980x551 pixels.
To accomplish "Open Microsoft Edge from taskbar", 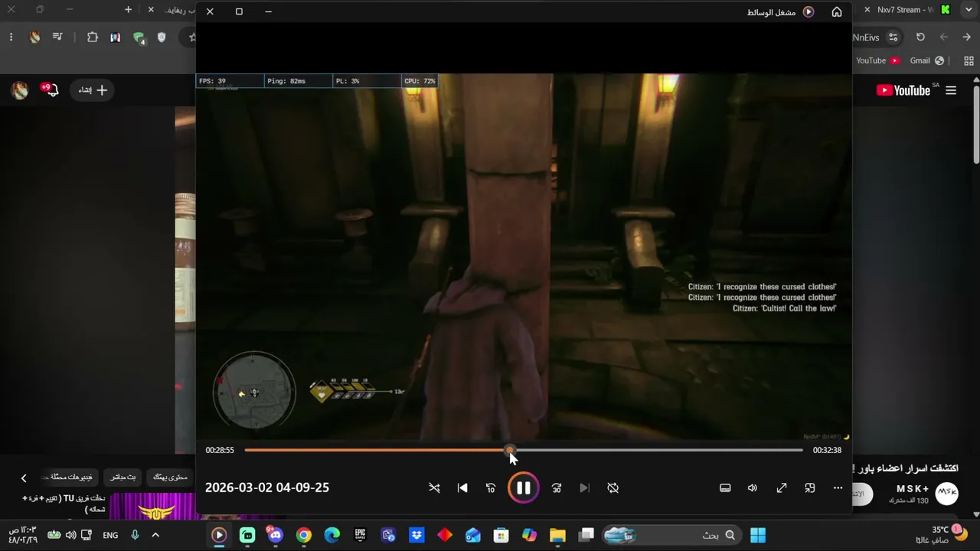I will pos(332,535).
